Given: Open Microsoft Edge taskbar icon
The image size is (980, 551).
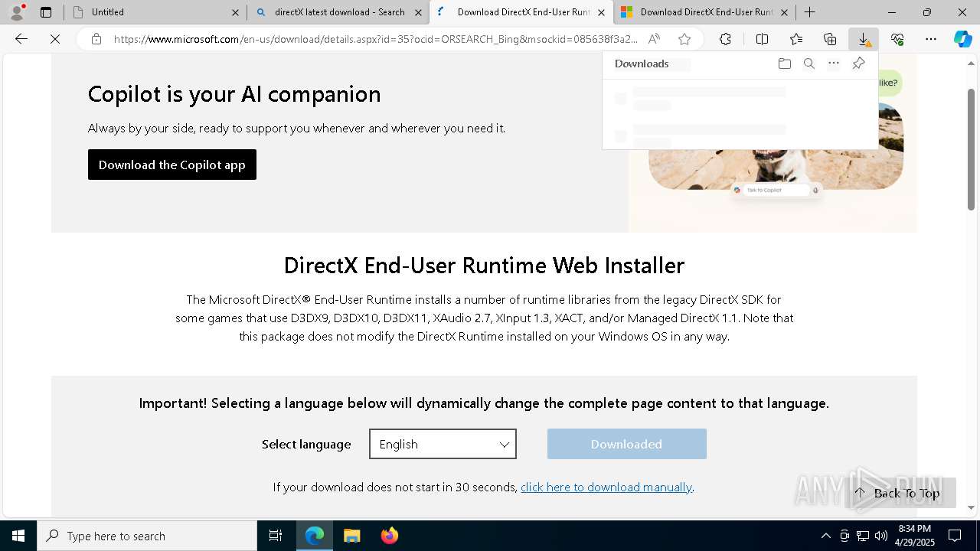Looking at the screenshot, I should pyautogui.click(x=315, y=536).
